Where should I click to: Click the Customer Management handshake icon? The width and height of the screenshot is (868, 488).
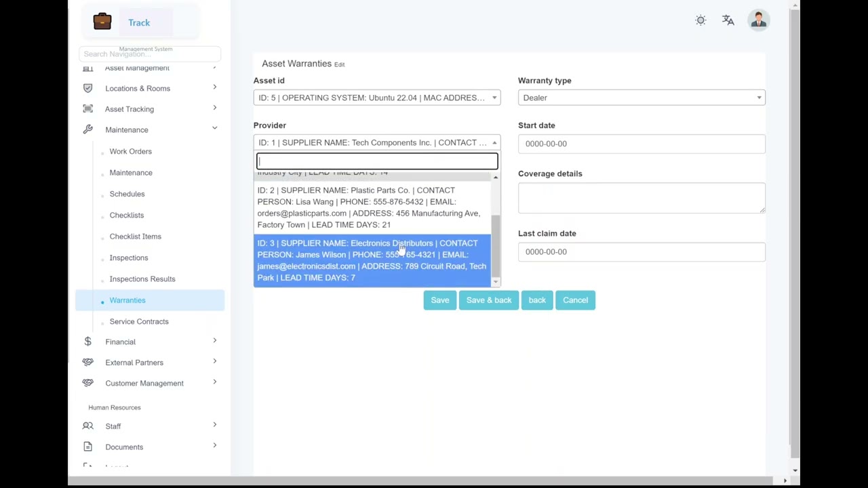pyautogui.click(x=87, y=383)
